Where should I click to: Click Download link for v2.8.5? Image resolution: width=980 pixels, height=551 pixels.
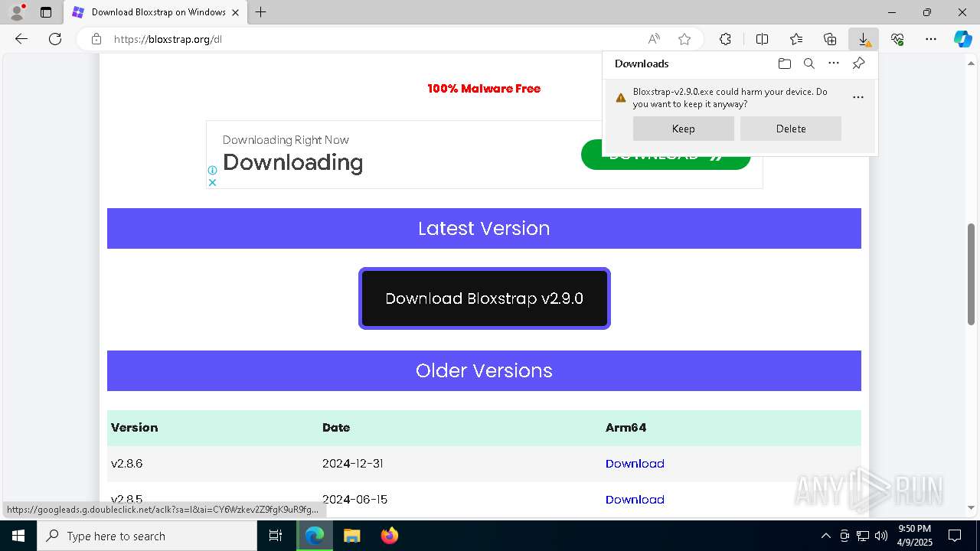click(635, 500)
